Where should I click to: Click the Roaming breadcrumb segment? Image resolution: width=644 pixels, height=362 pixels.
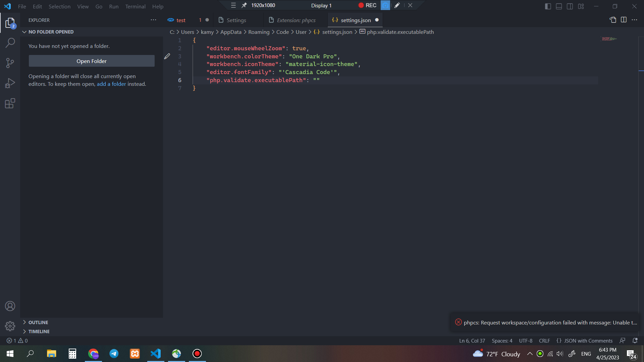(259, 32)
